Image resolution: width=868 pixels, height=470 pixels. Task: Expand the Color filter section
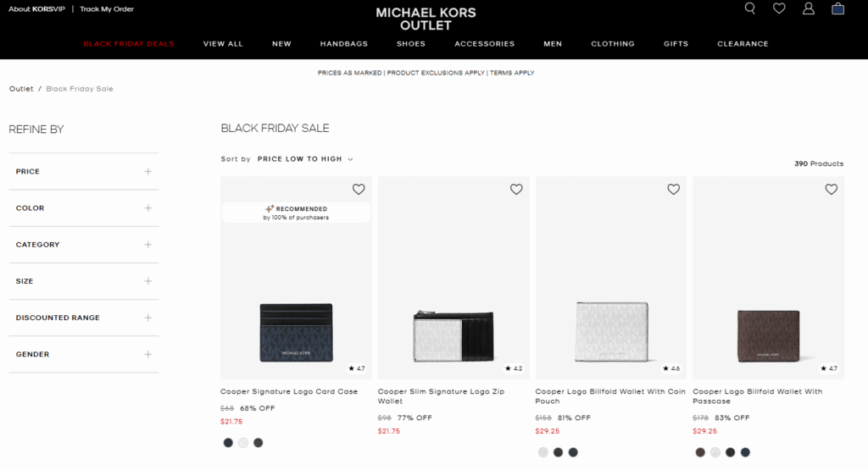coord(147,208)
